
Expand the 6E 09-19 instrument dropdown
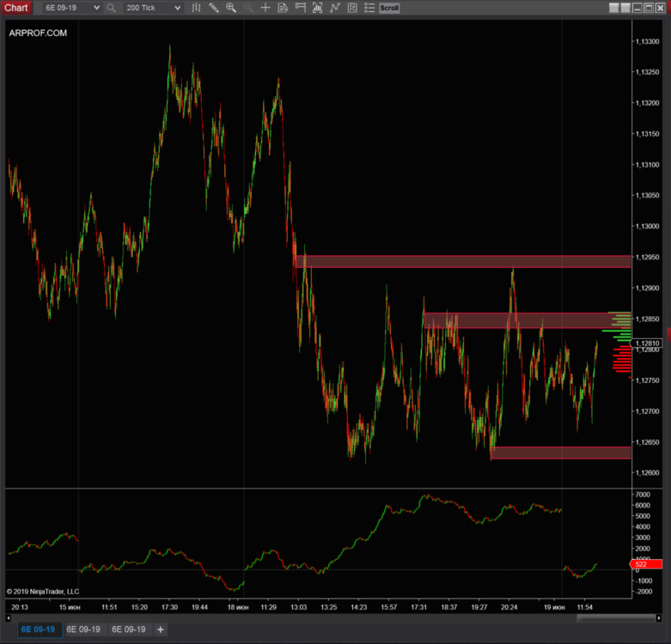pos(97,8)
